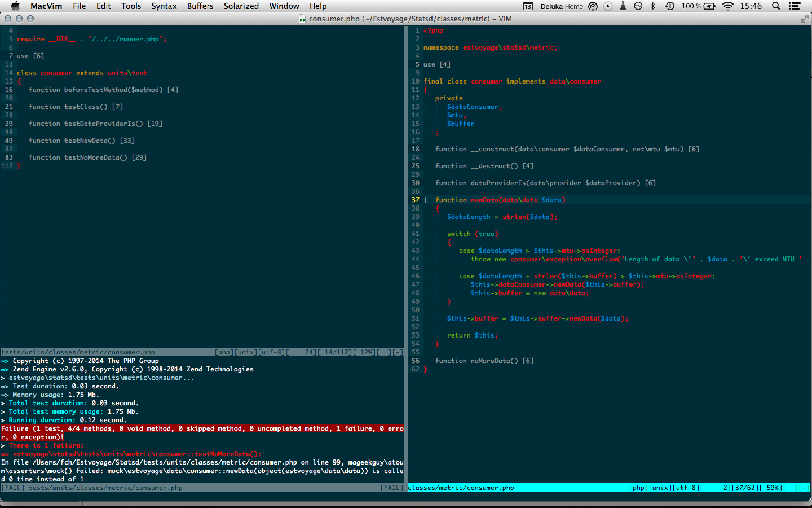812x508 pixels.
Task: Expand the folded testClass() function
Action: click(x=76, y=107)
